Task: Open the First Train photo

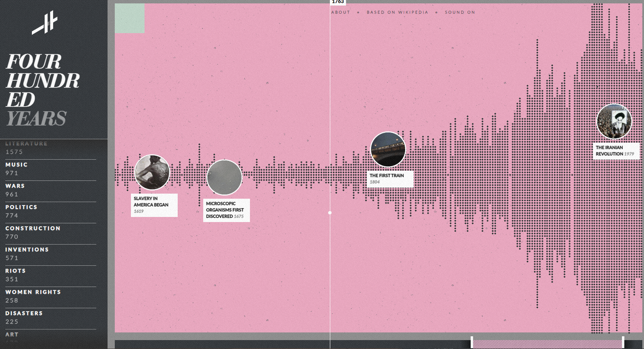Action: (x=388, y=149)
